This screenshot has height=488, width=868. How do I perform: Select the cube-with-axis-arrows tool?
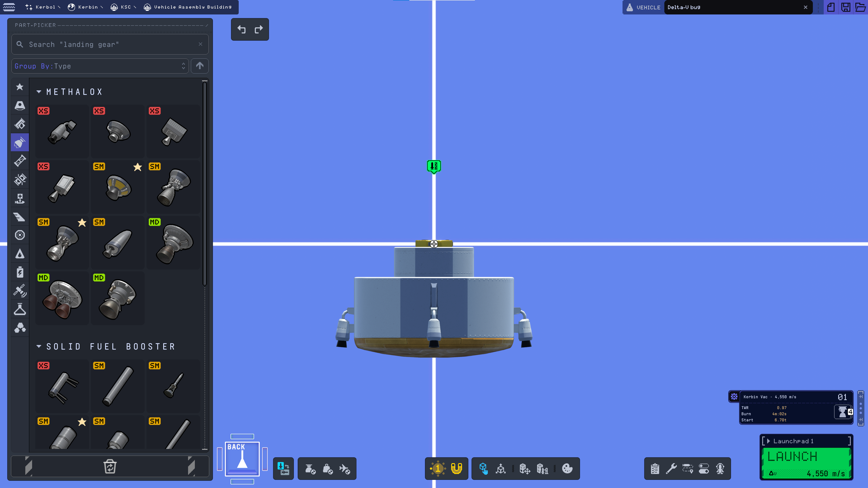click(x=501, y=469)
